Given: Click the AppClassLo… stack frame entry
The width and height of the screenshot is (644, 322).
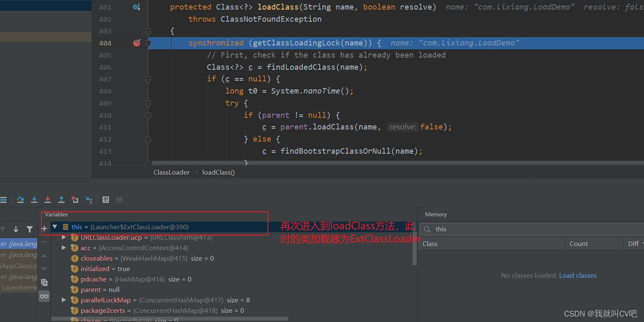Looking at the screenshot, I should (19, 266).
